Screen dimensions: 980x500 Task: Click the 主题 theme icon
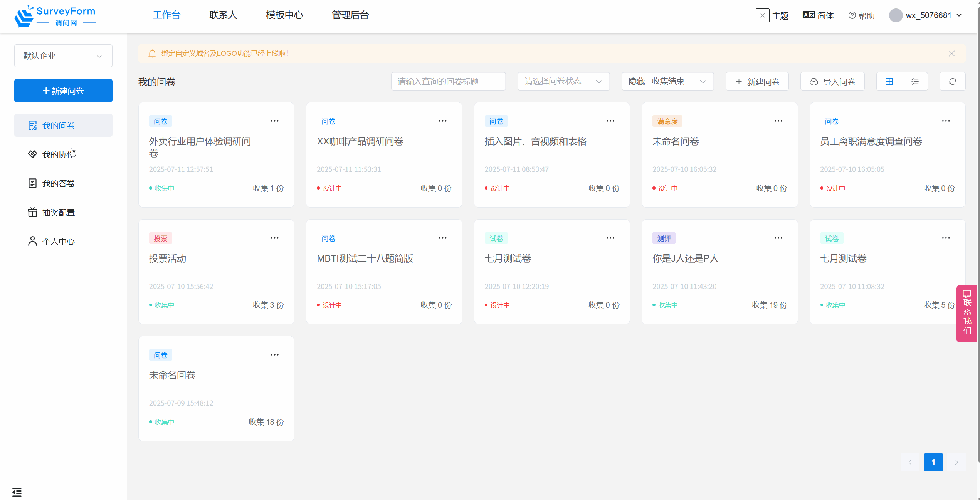tap(762, 15)
